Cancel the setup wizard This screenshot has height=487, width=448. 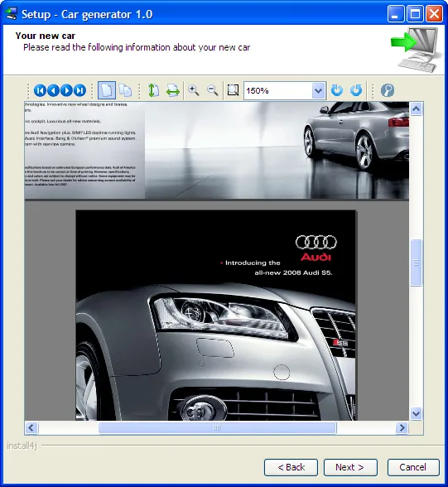[x=413, y=467]
